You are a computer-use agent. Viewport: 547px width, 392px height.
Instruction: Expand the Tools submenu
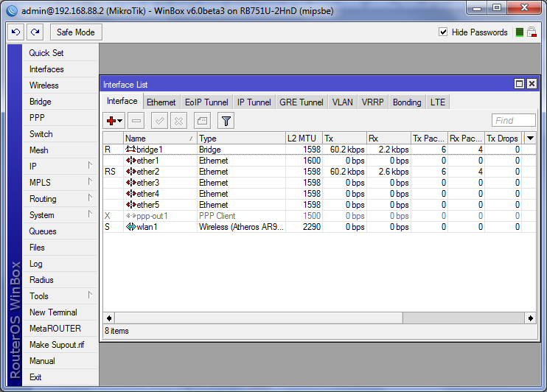(x=90, y=295)
